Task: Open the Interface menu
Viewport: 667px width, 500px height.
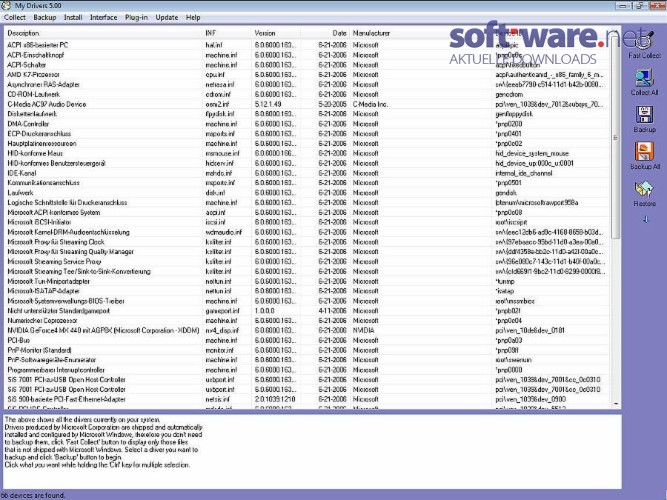Action: [x=103, y=17]
